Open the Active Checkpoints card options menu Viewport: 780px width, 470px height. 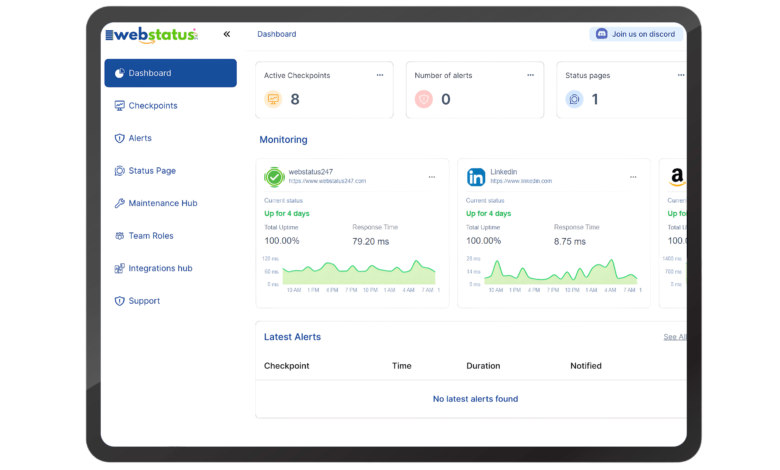point(379,75)
